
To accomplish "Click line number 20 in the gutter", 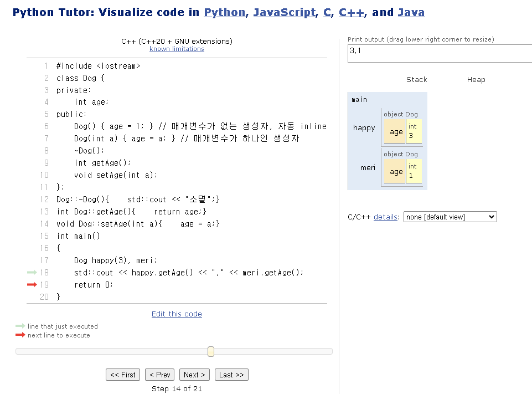I will 44,297.
